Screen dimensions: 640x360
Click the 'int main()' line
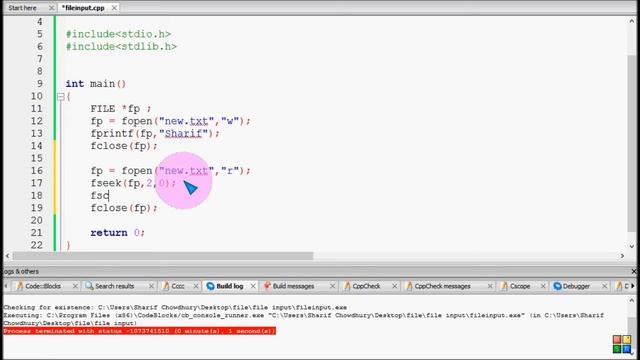[96, 84]
